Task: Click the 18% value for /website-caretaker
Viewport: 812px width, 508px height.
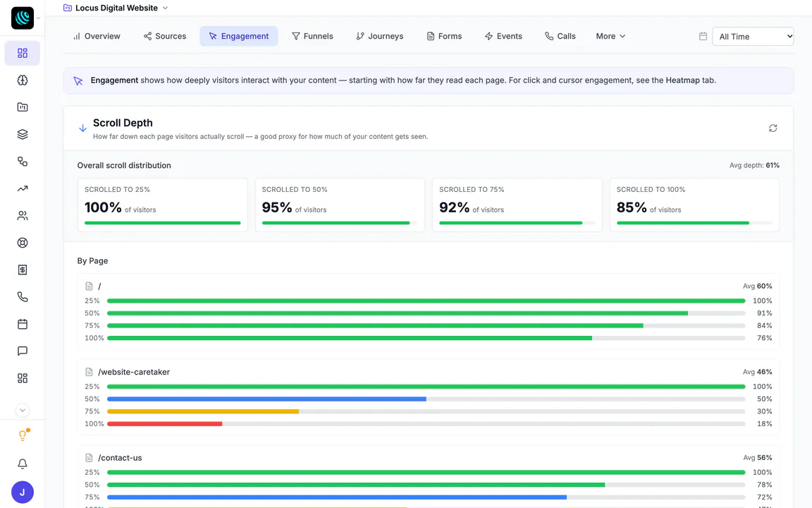Action: tap(764, 424)
